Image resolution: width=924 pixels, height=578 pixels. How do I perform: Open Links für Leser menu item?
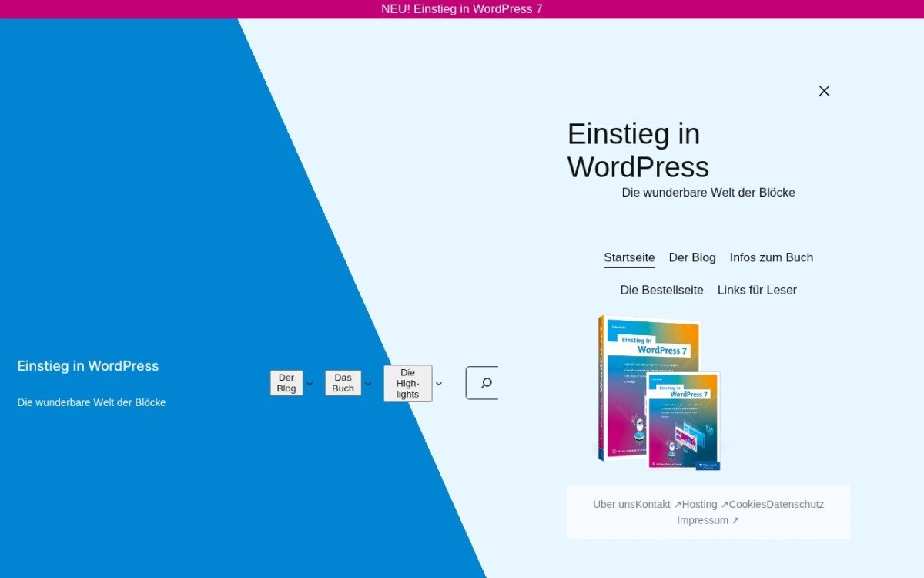point(757,290)
